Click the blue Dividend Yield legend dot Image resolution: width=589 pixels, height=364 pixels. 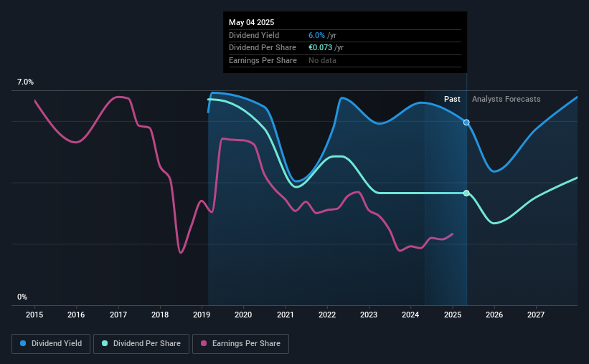pos(23,343)
